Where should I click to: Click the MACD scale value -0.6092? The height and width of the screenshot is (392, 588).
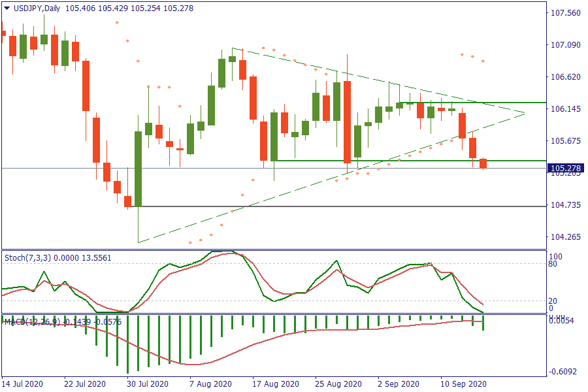[563, 372]
